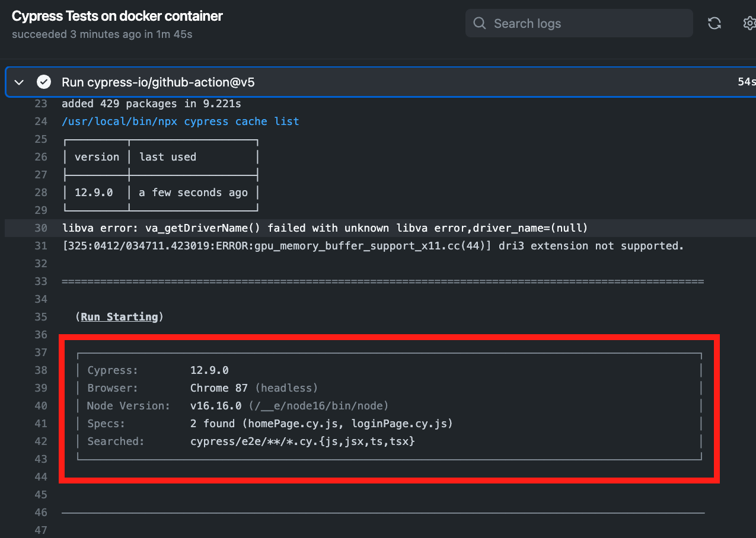Screen dimensions: 756x538
Task: Click the magnifier icon in Search logs
Action: 480,23
